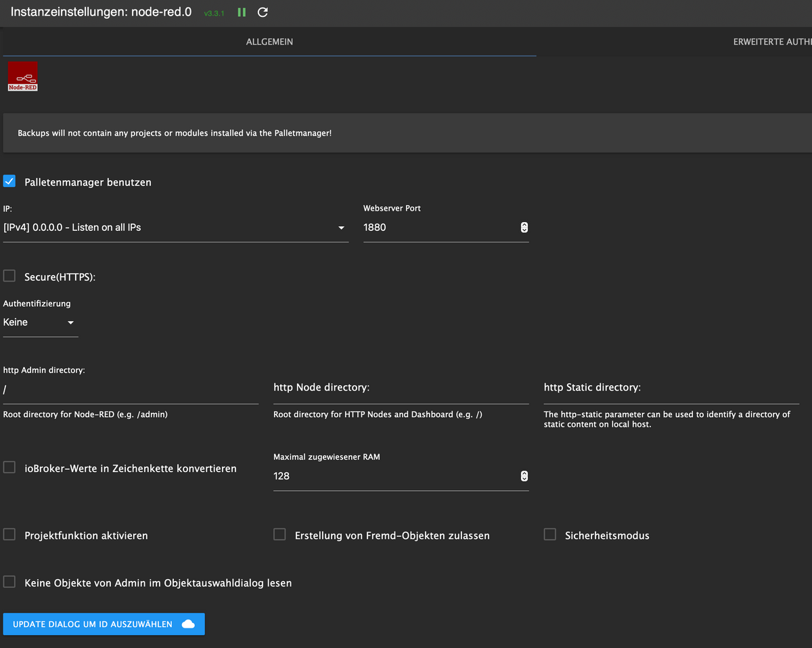
Task: Enable Secure(HTTPS) checkbox
Action: pyautogui.click(x=9, y=276)
